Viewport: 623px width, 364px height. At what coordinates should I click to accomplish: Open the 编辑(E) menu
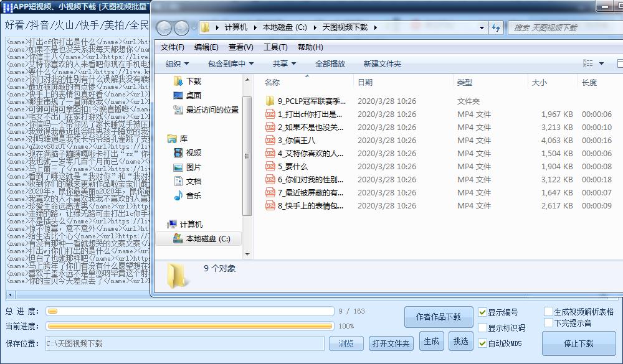206,47
